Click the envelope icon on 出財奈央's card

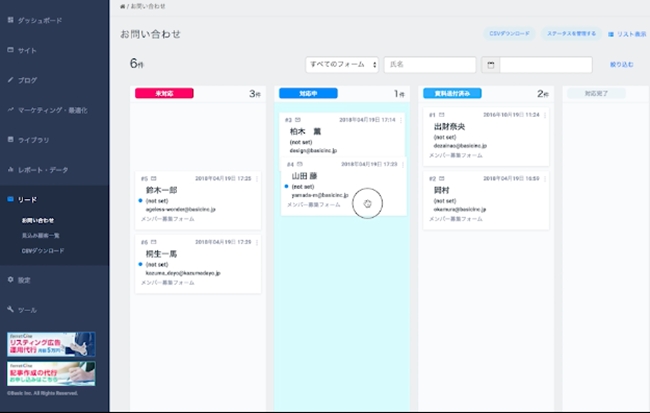coord(443,115)
